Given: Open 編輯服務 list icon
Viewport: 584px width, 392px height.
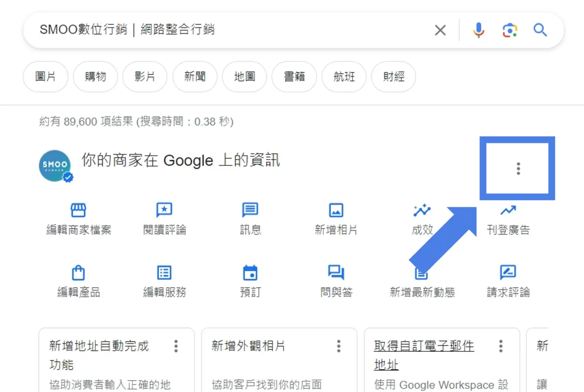Looking at the screenshot, I should (x=164, y=273).
